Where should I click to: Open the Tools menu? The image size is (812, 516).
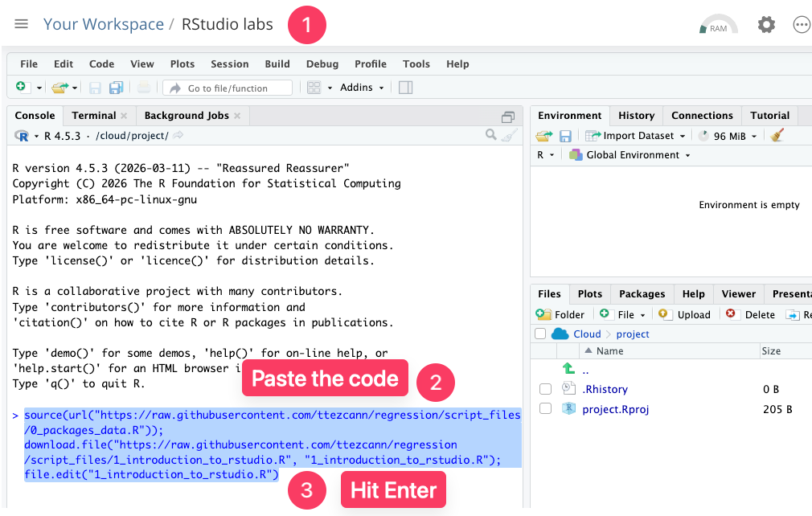click(416, 63)
